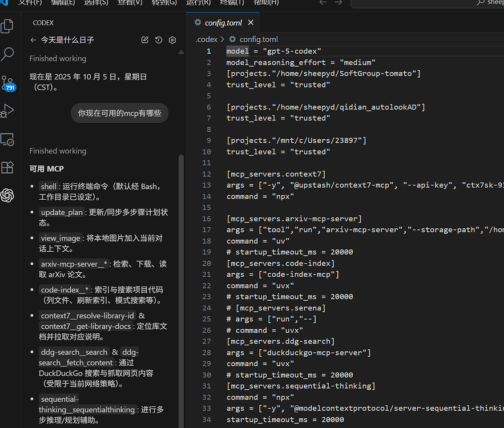
Task: Click the code-index__* code label
Action: point(64,290)
